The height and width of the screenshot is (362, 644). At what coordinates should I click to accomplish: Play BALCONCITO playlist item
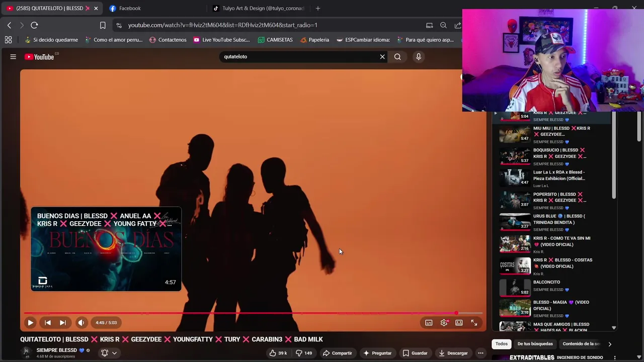tap(551, 288)
